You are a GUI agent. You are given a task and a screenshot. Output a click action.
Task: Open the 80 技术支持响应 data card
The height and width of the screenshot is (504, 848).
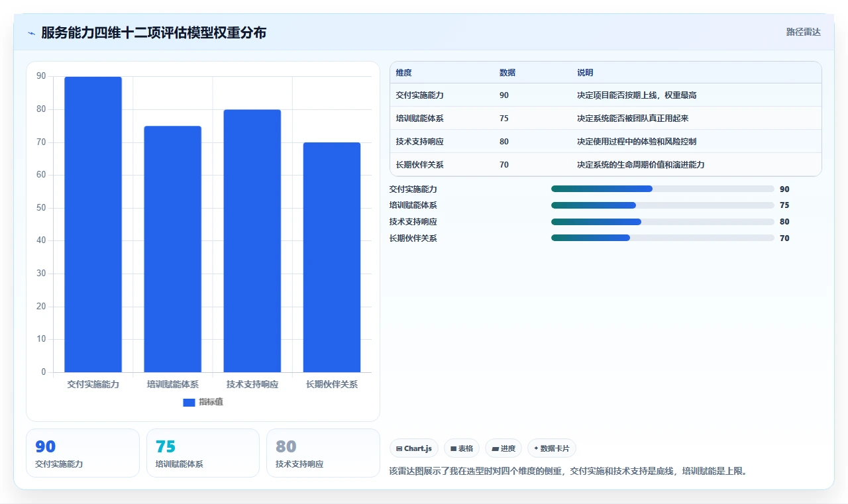tap(323, 453)
